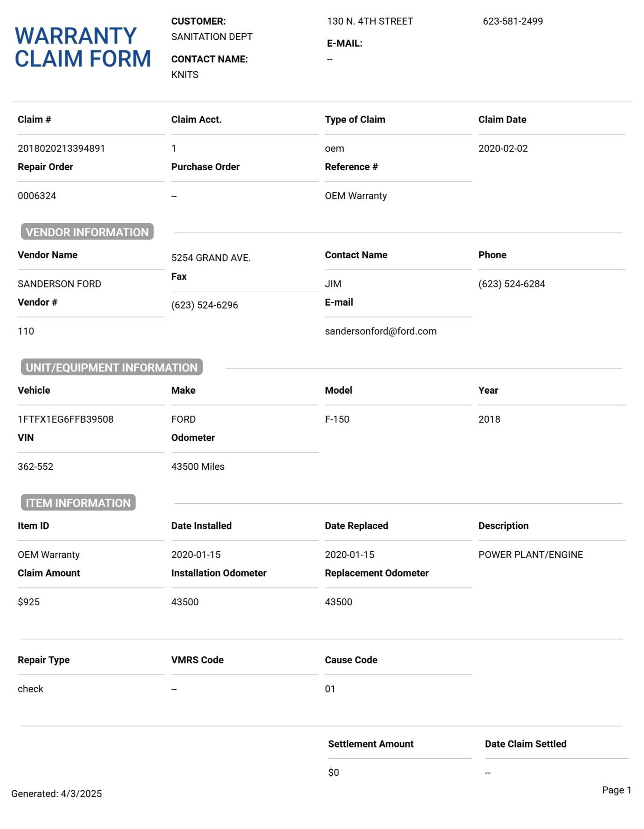
Task: Click the vendor phone (623) 524-6284
Action: pos(511,284)
